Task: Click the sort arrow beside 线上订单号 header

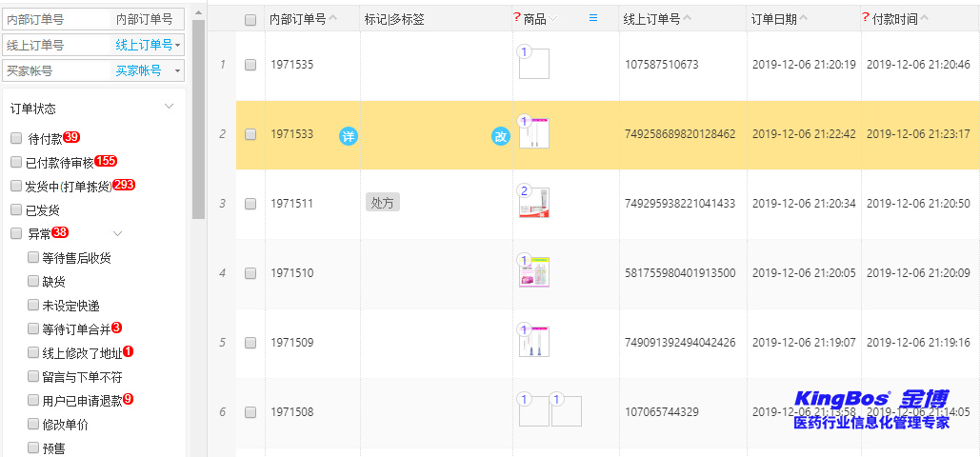Action: click(688, 18)
